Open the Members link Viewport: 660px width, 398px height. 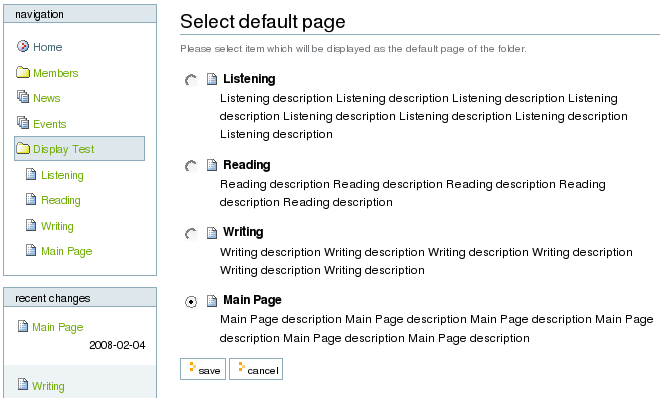tap(56, 73)
